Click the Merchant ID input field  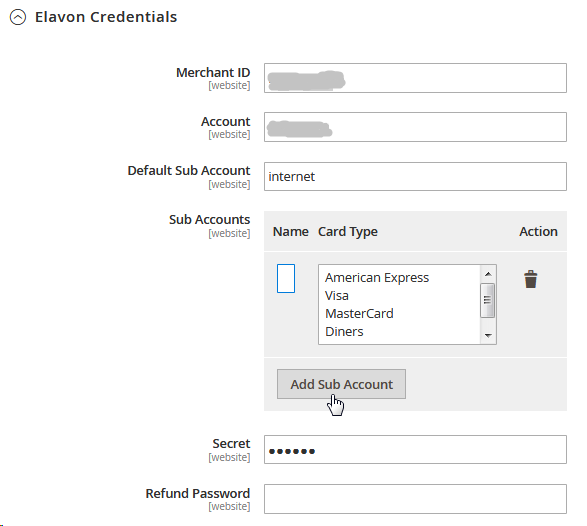[415, 78]
